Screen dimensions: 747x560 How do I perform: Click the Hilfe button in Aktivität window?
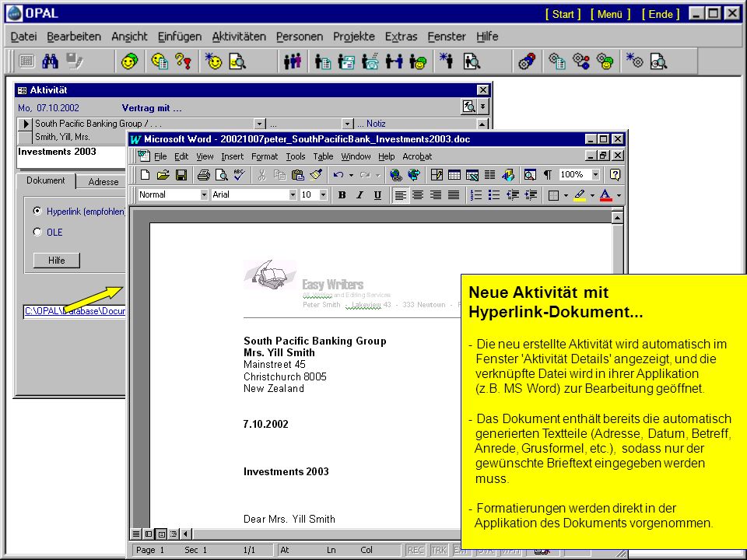coord(56,261)
